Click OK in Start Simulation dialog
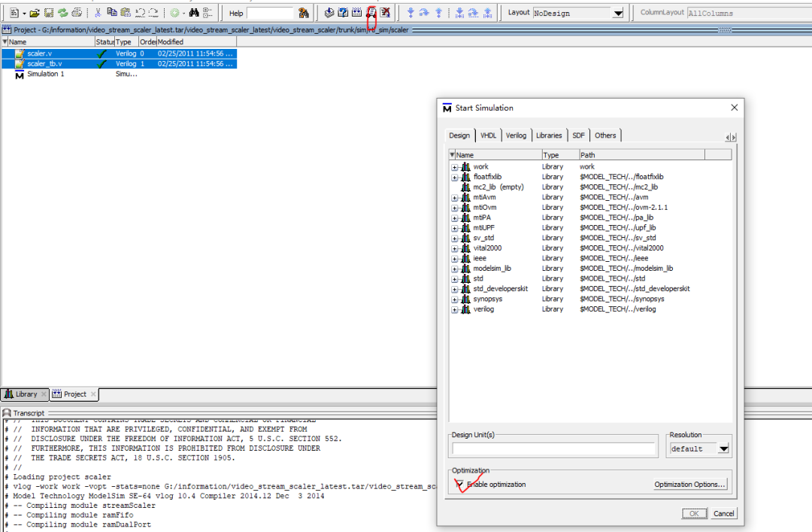The height and width of the screenshot is (532, 812). coord(694,513)
